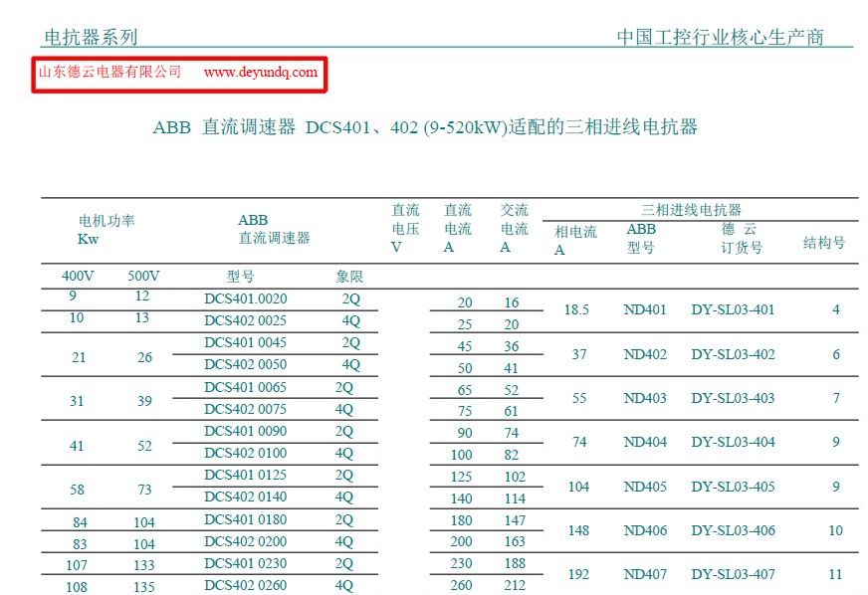The width and height of the screenshot is (868, 595).
Task: Click the 4Q quadrant in the DCS402 0260 row
Action: tap(343, 586)
